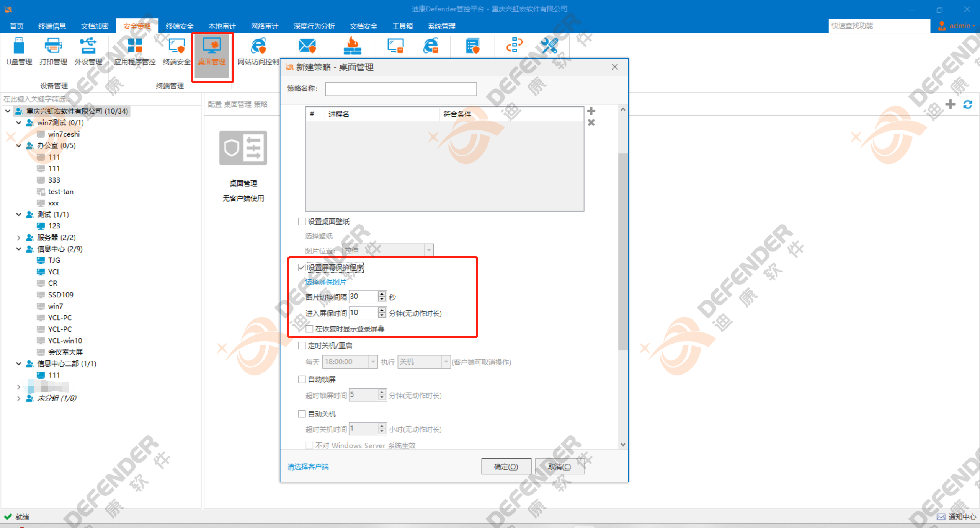Increase 图片切换间隔 spinner value
Screen dimensions: 980x528
click(x=382, y=293)
